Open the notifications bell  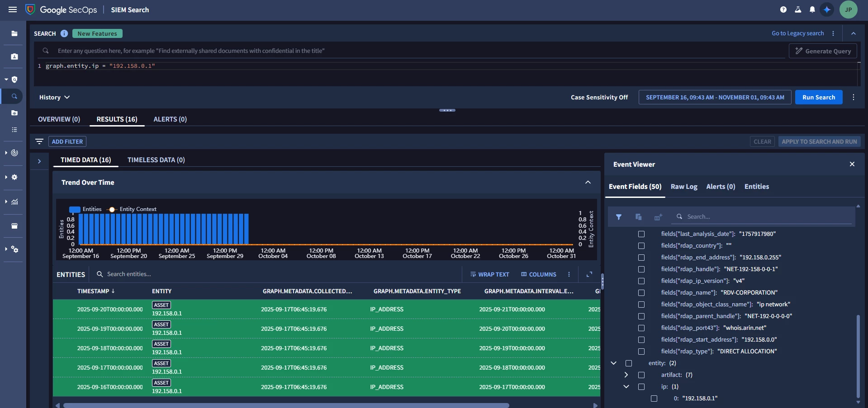click(812, 9)
